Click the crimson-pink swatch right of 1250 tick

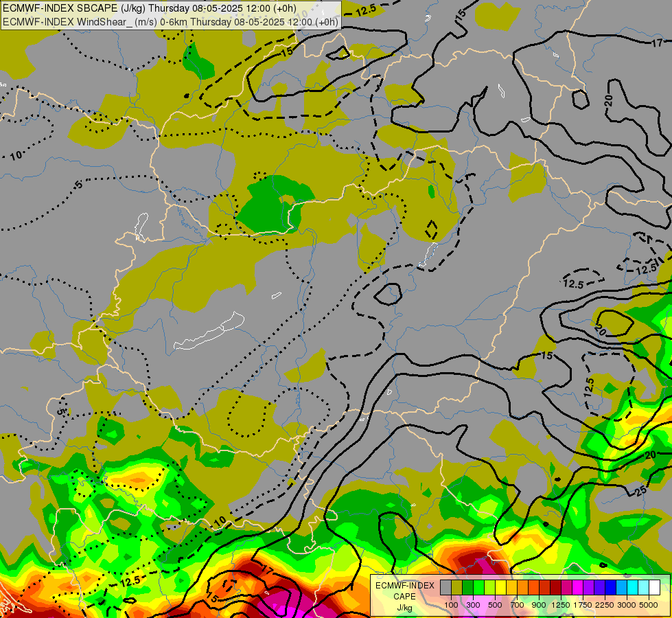coord(566,588)
